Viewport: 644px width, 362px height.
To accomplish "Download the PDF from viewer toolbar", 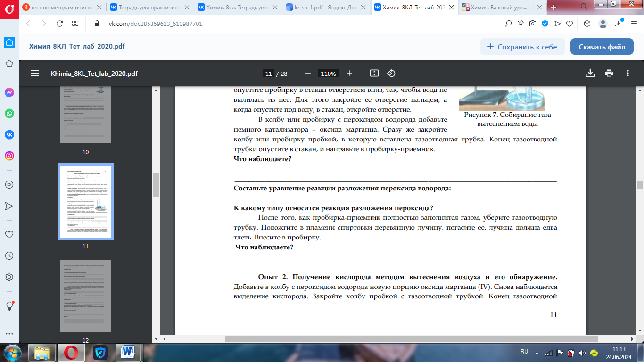I will tap(590, 73).
